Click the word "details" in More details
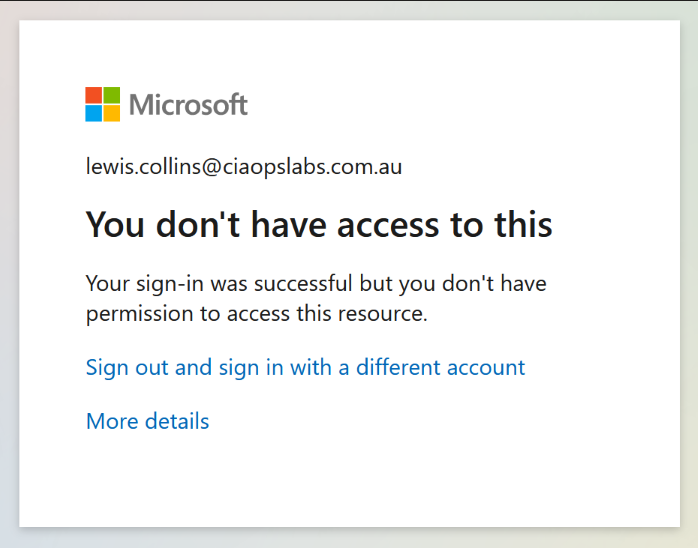 click(x=176, y=421)
